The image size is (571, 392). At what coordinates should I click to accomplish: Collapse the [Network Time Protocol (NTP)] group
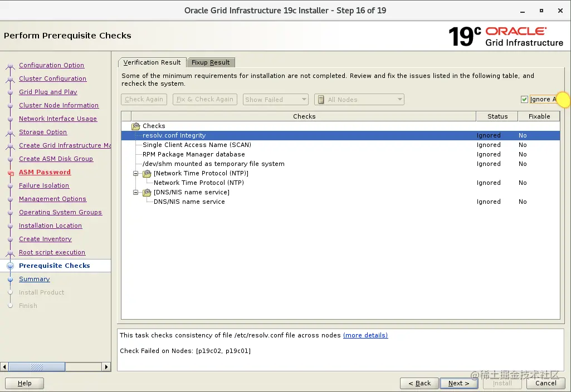(x=136, y=173)
